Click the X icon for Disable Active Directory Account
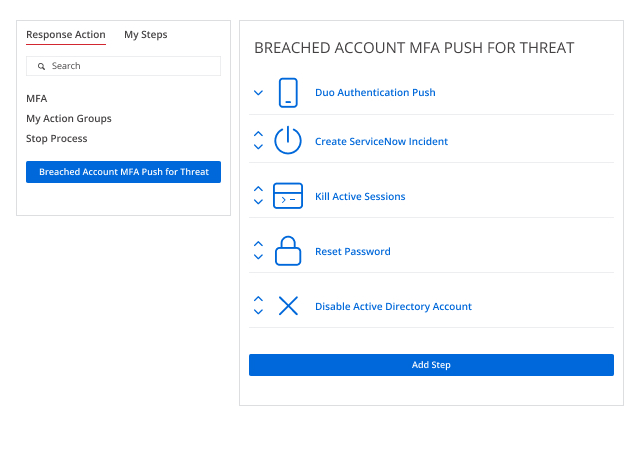 [288, 306]
